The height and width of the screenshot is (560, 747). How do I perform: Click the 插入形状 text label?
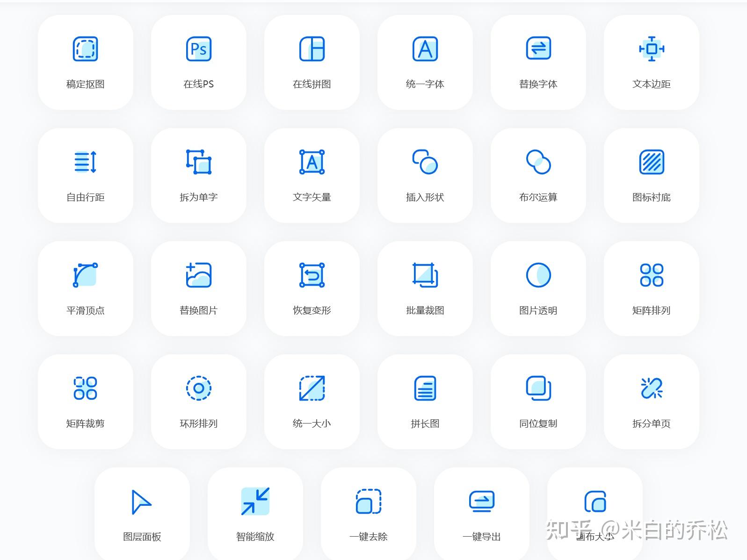425,197
